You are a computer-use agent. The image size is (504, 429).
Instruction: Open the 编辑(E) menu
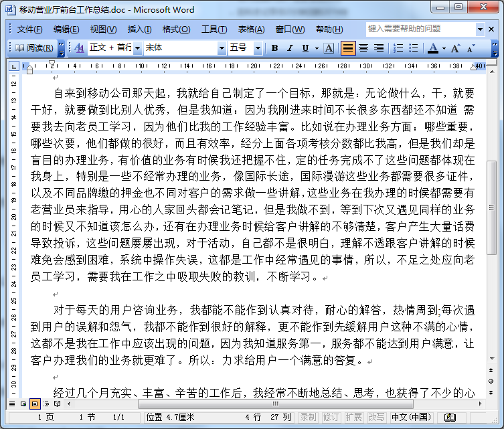tap(66, 29)
